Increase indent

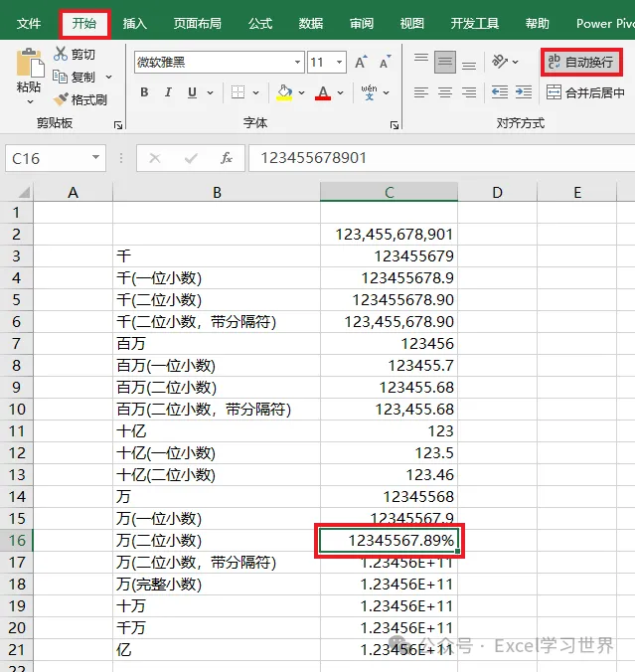(524, 92)
